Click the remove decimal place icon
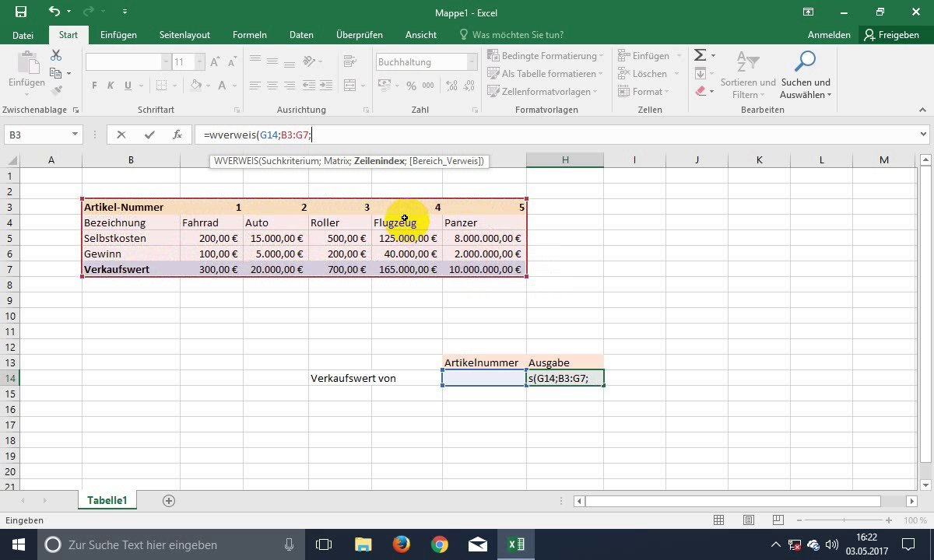This screenshot has height=560, width=934. click(x=468, y=86)
